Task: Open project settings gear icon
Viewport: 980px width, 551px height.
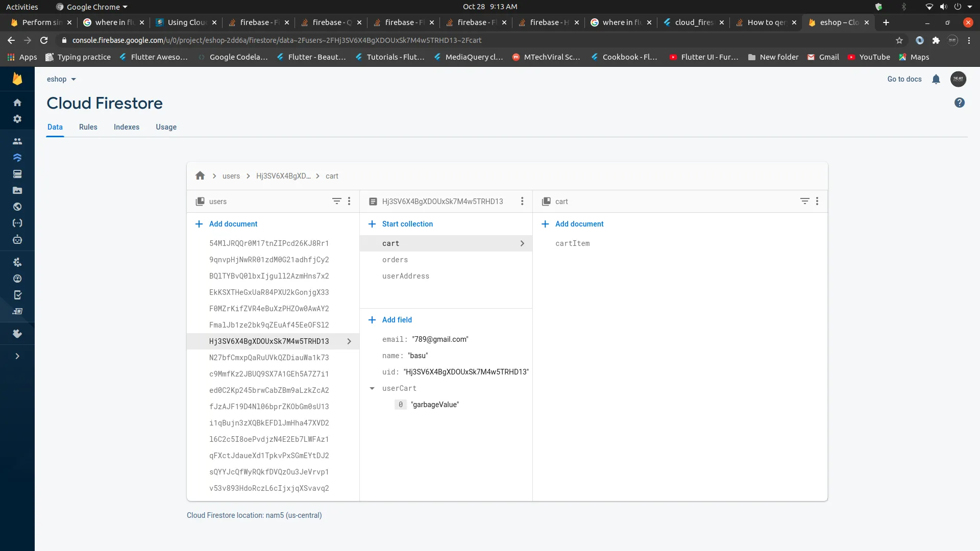Action: tap(17, 119)
